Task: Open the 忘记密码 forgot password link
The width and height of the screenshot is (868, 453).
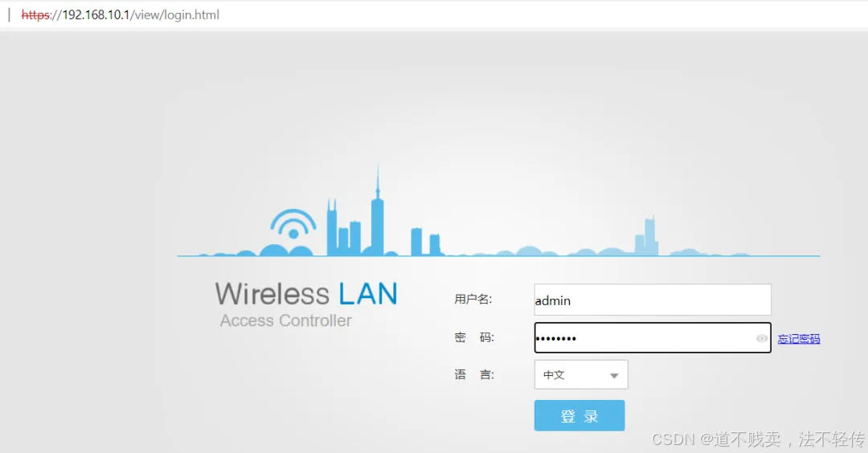Action: pos(798,339)
